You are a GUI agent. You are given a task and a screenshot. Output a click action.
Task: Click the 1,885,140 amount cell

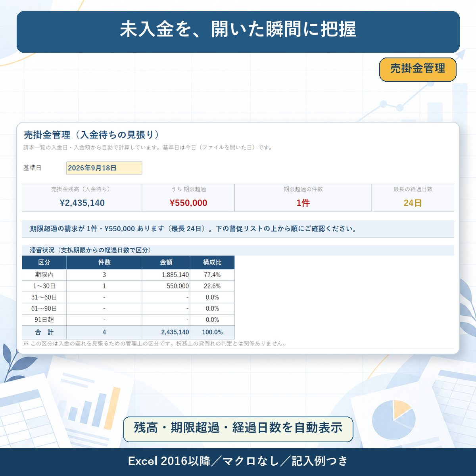tap(166, 274)
